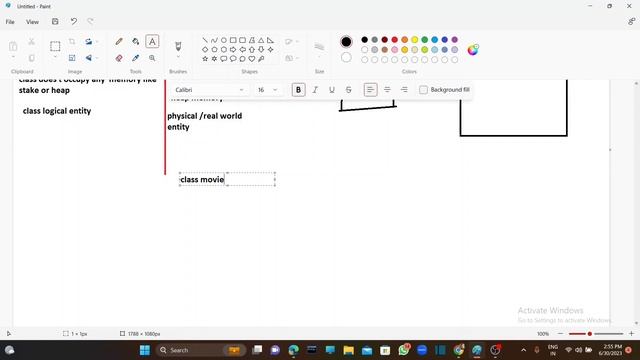Pick the red color swatch
The image size is (640, 360).
pyautogui.click(x=395, y=40)
